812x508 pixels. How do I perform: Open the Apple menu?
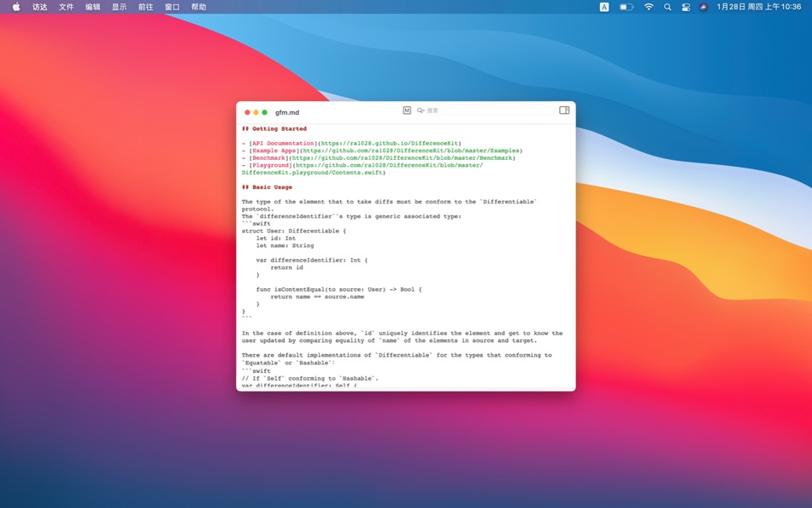pos(16,7)
